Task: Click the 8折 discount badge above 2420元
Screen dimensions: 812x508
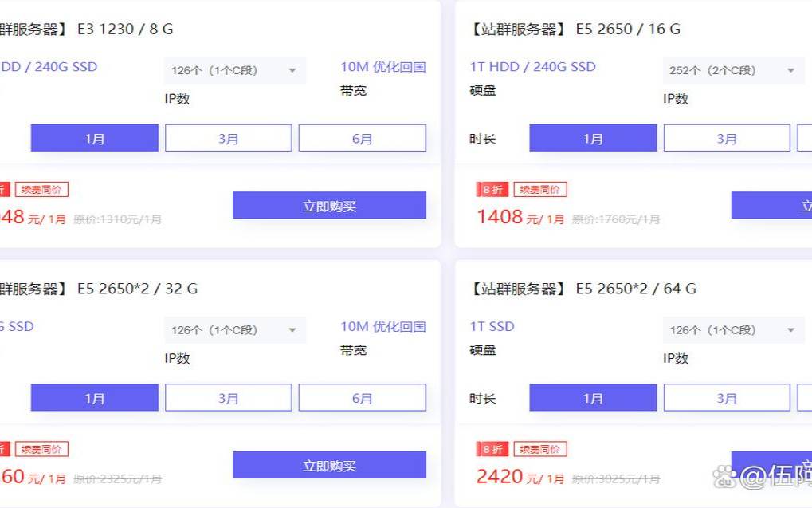Action: (492, 450)
